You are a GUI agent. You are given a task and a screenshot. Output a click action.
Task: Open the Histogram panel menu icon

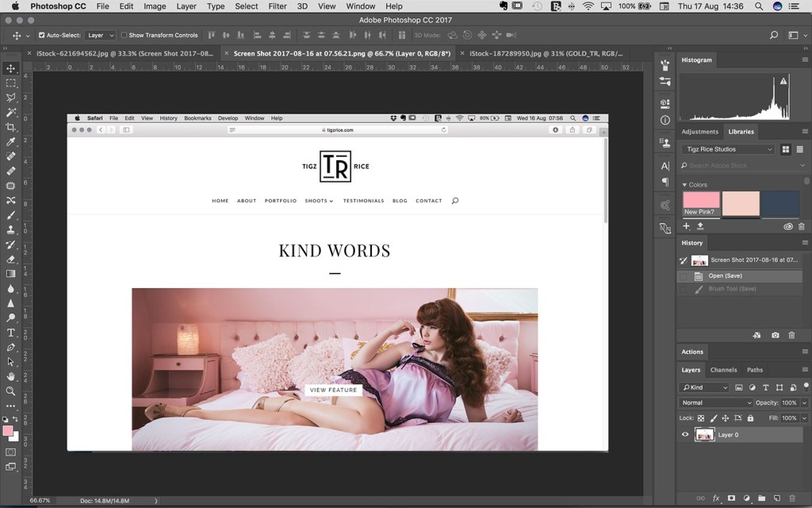804,60
